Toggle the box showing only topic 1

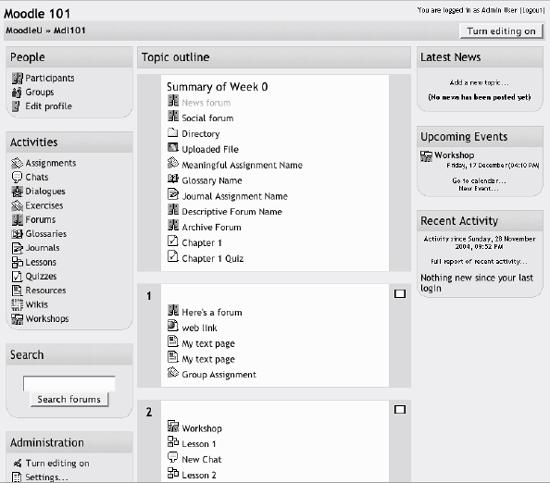[x=400, y=294]
